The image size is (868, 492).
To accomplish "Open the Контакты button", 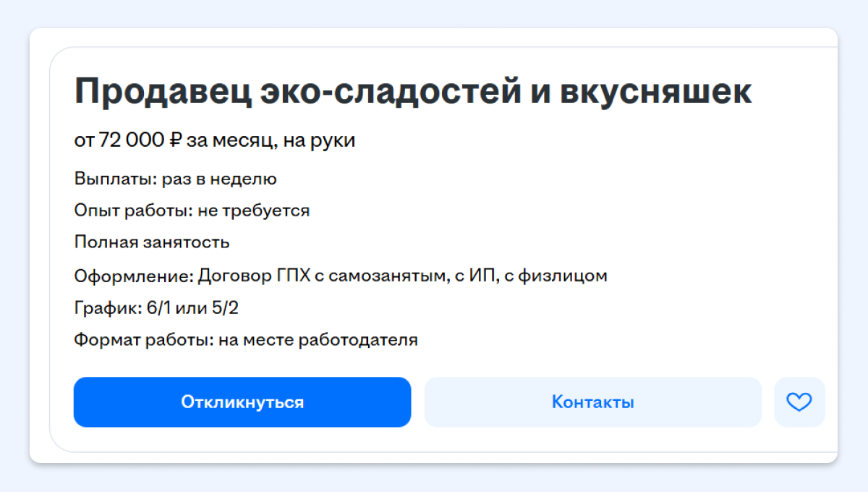I will click(592, 402).
